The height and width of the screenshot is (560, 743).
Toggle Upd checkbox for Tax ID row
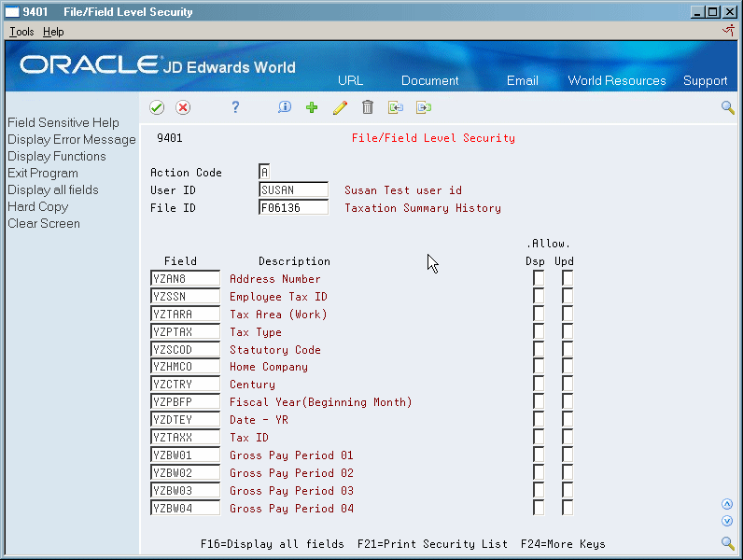pos(568,437)
